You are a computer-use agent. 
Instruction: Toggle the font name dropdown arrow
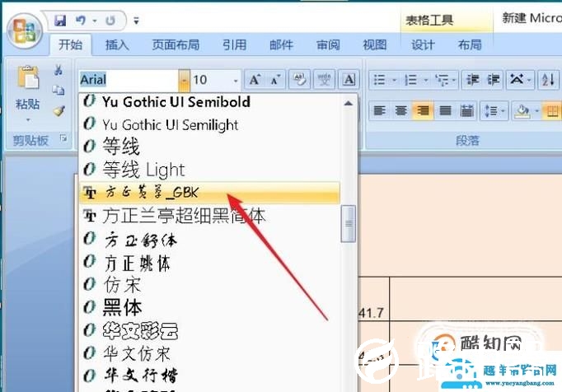click(184, 80)
